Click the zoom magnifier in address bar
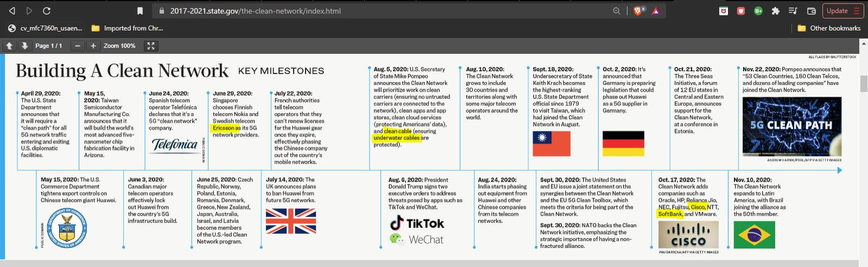This screenshot has width=868, height=267. click(617, 11)
